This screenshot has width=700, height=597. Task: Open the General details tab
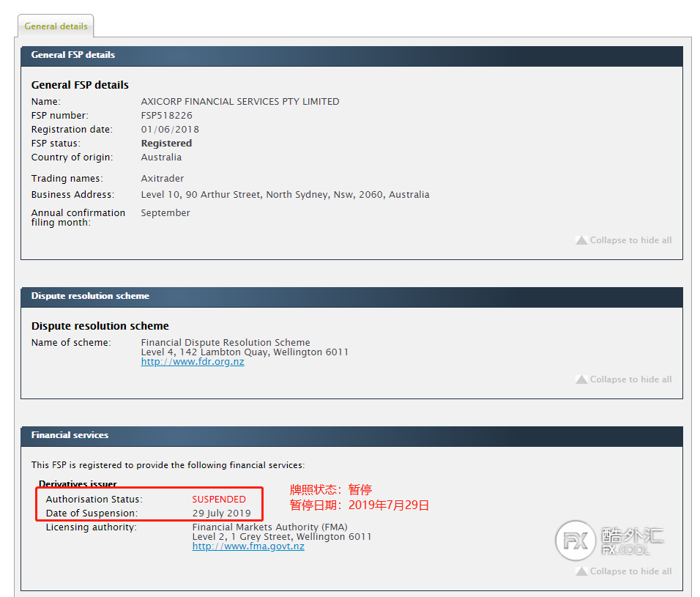coord(56,26)
